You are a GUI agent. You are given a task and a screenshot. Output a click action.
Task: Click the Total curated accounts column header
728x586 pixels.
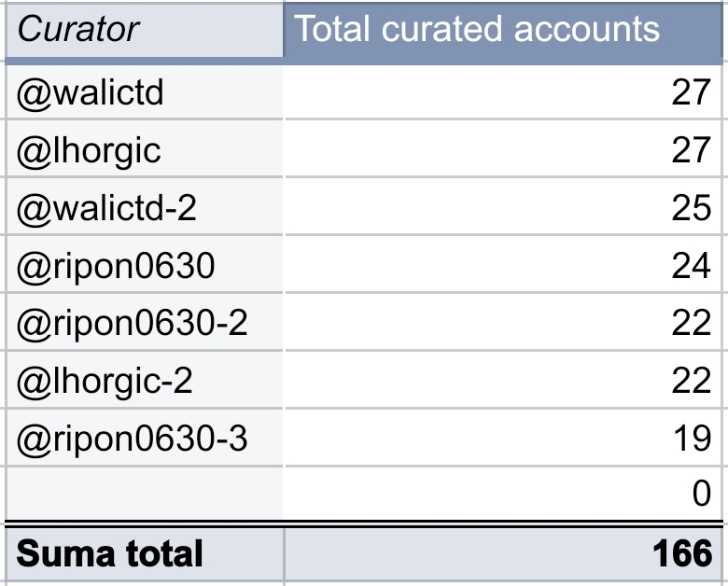(477, 30)
